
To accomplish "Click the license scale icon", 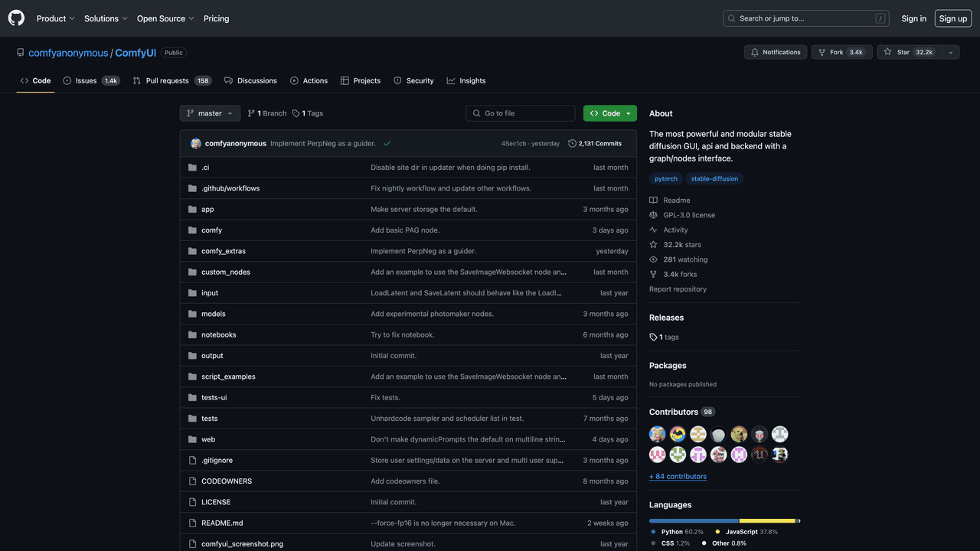I will pyautogui.click(x=653, y=215).
